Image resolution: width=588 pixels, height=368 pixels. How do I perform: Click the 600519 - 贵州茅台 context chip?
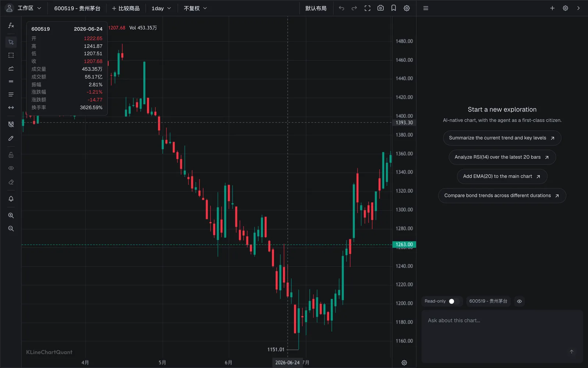click(x=488, y=301)
